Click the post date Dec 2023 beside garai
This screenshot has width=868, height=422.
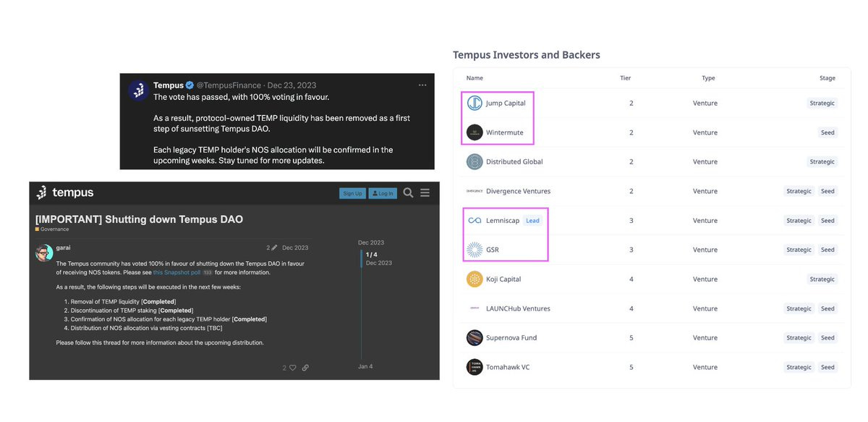click(296, 248)
